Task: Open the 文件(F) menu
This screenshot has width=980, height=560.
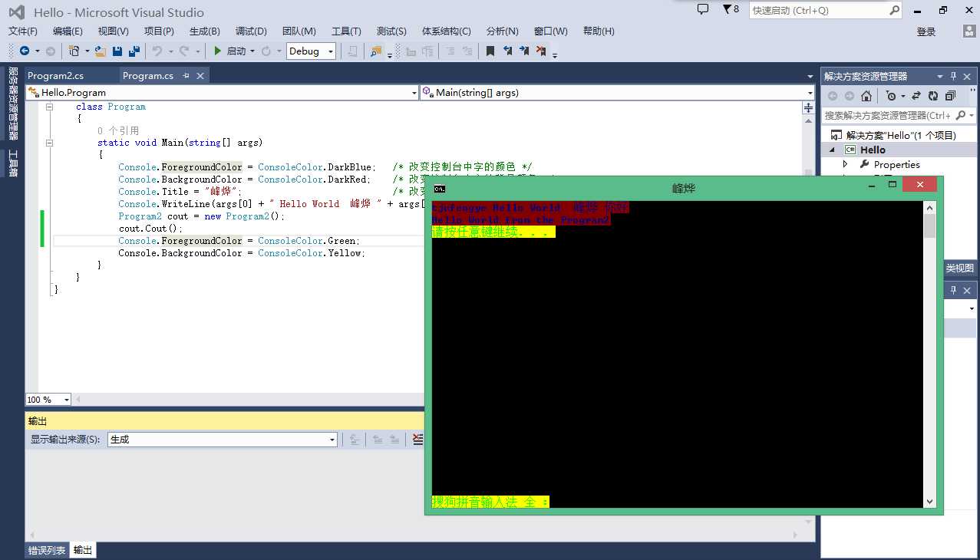Action: pyautogui.click(x=23, y=31)
